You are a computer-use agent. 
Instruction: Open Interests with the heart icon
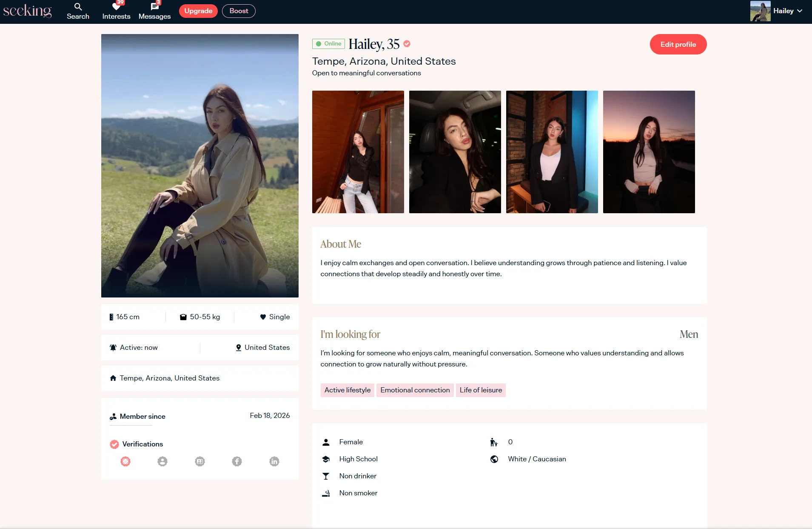point(116,11)
